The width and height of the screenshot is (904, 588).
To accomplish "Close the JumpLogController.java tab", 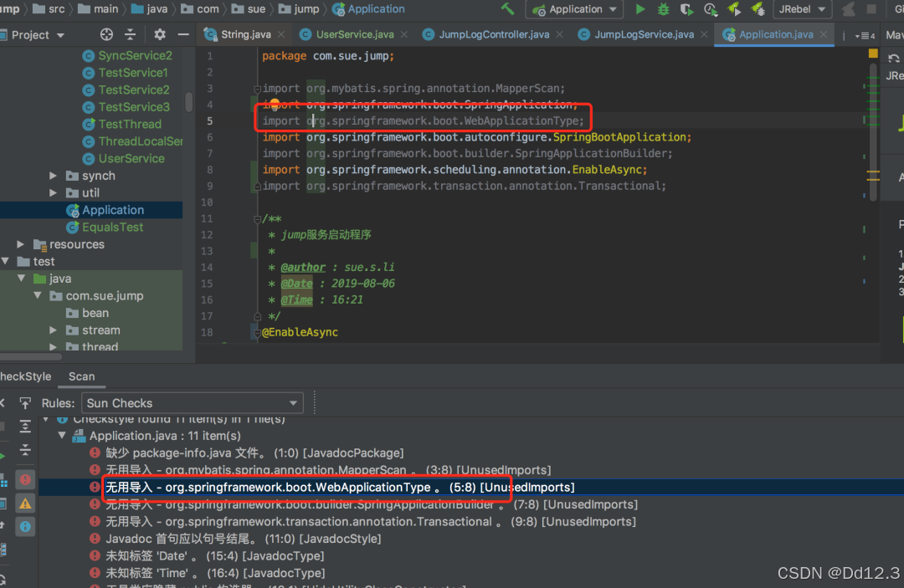I will (x=559, y=34).
